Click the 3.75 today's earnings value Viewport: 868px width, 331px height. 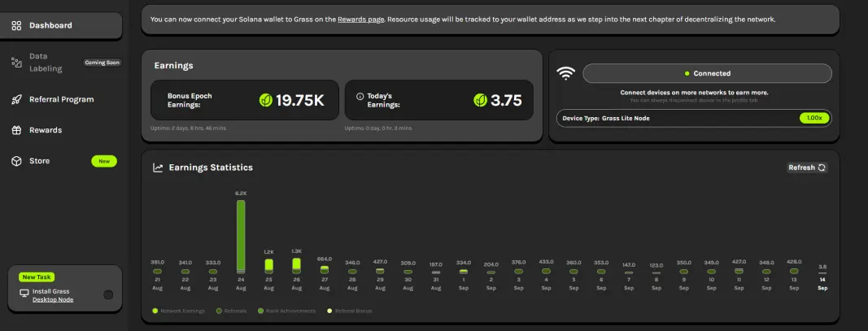(x=506, y=100)
